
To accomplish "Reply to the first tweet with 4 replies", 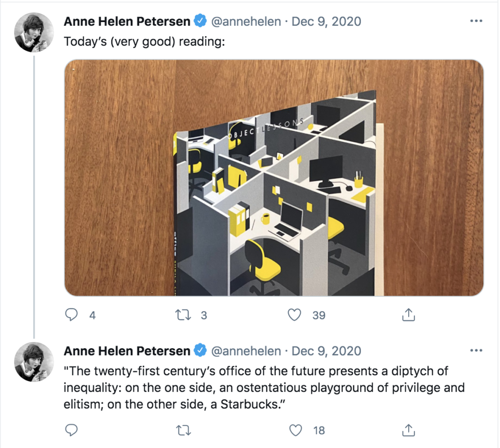I will click(x=71, y=315).
